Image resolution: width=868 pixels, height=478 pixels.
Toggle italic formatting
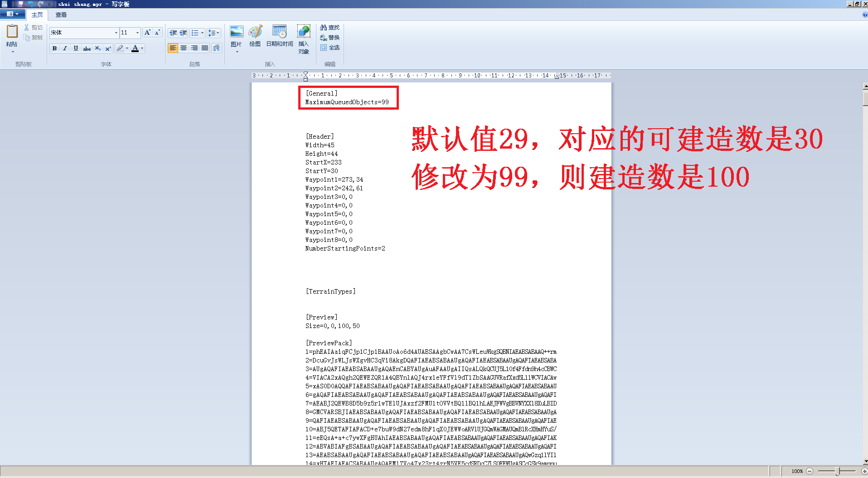[x=65, y=48]
